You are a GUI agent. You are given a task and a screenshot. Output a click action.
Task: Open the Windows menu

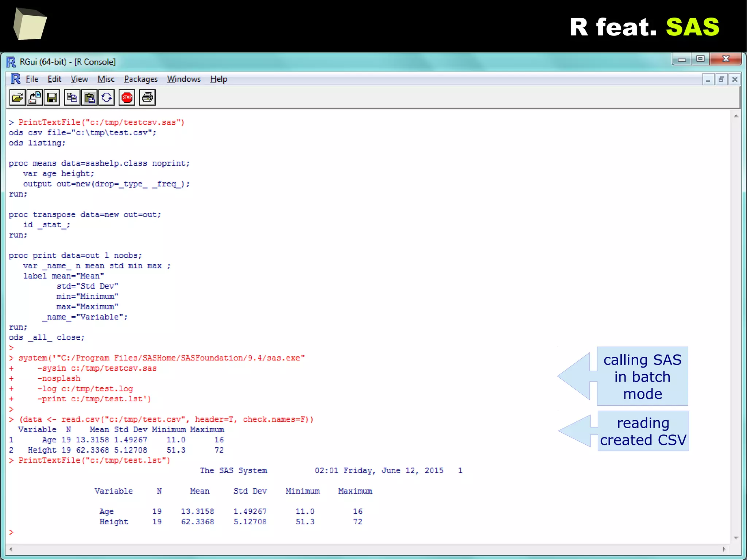[184, 79]
